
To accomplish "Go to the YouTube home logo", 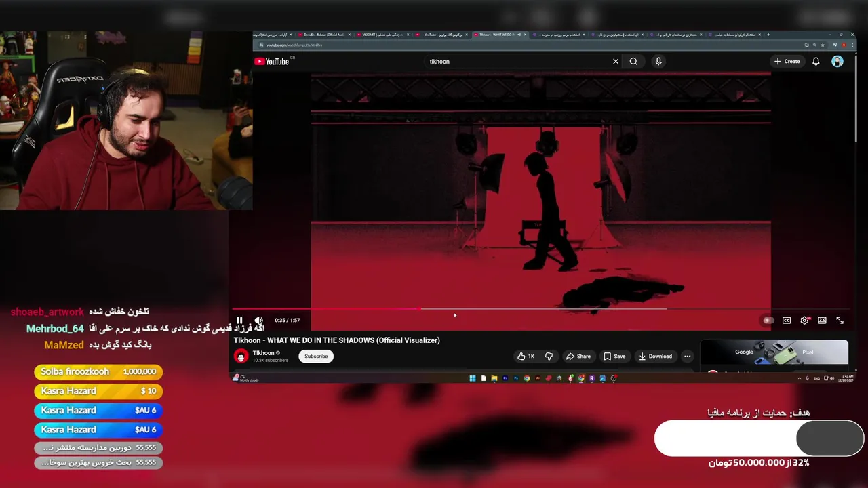I will [x=272, y=62].
